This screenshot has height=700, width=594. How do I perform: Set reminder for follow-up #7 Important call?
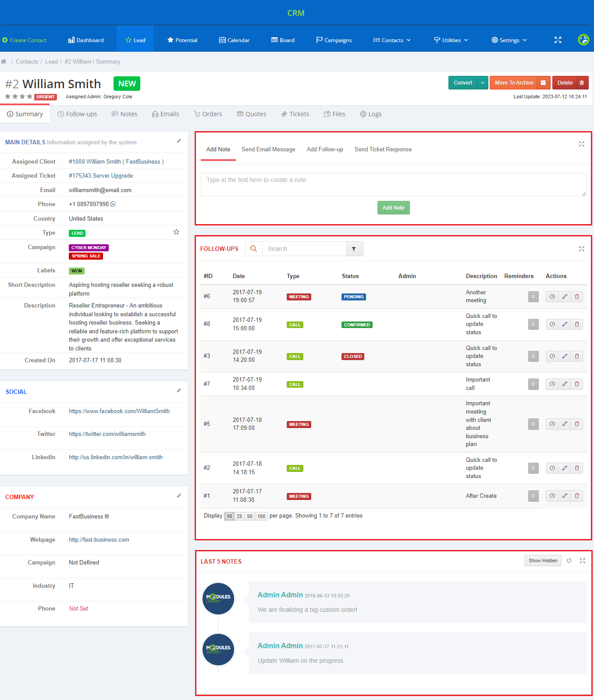click(552, 384)
